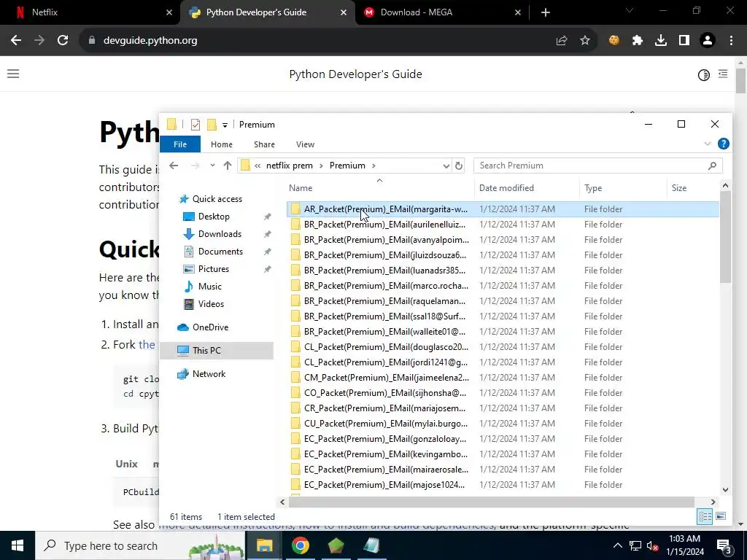Toggle the Python guide light/dark theme icon
This screenshot has width=747, height=560.
pos(704,75)
